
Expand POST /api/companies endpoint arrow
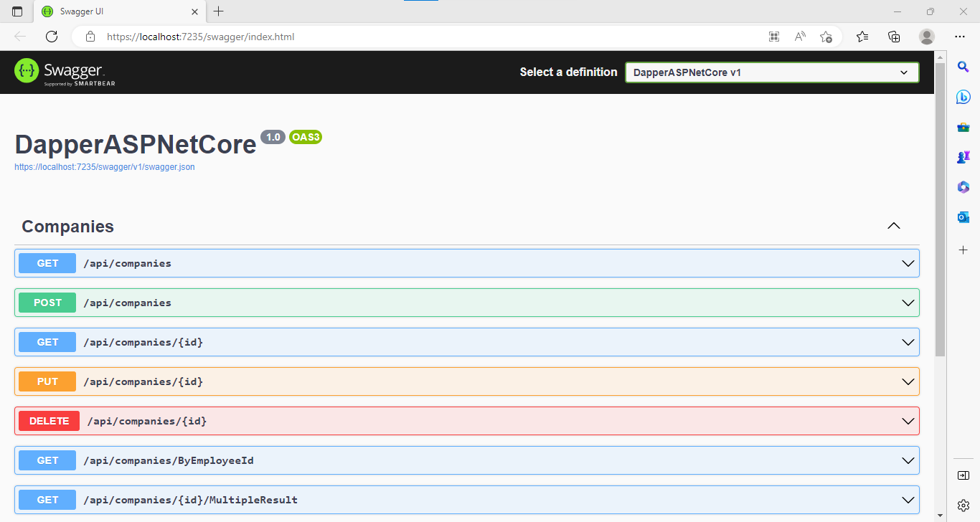908,303
